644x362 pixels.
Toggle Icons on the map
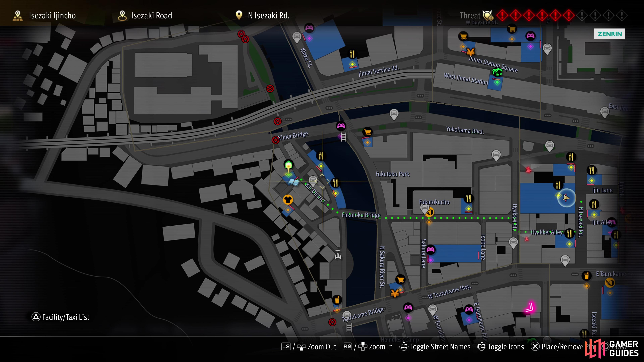click(501, 347)
